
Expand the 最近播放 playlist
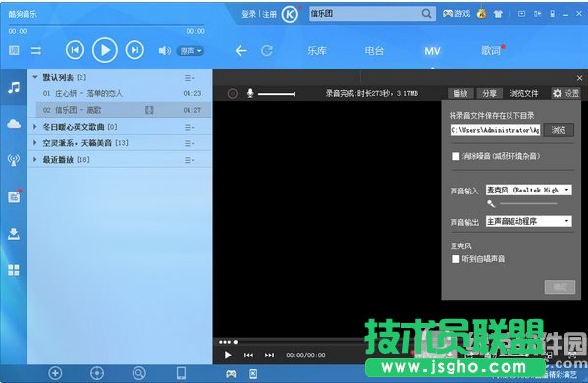pos(35,159)
